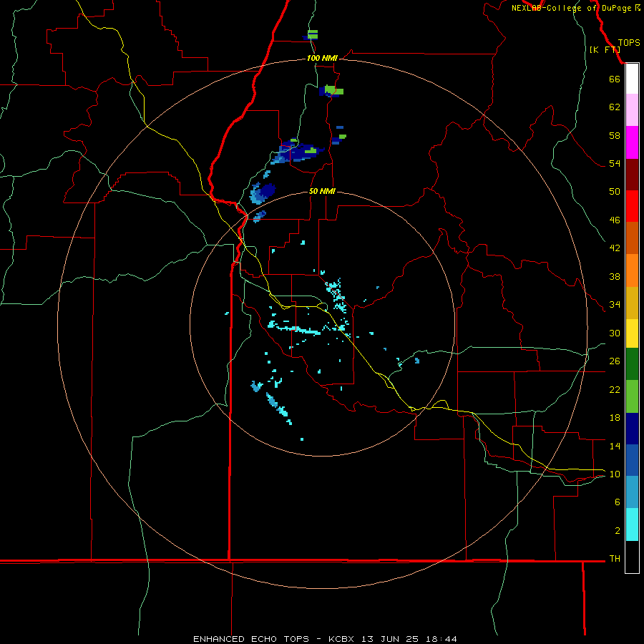Click the "62" legend value
Viewport: 644px width, 644px height.
615,107
